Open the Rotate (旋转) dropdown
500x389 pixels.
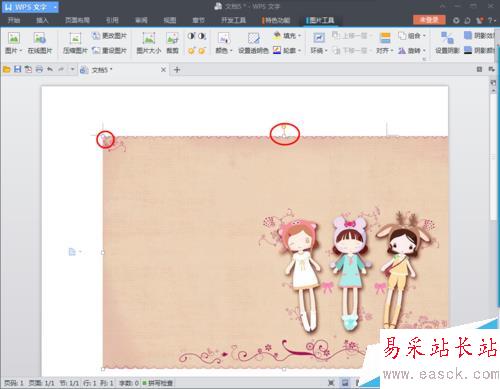pos(412,51)
